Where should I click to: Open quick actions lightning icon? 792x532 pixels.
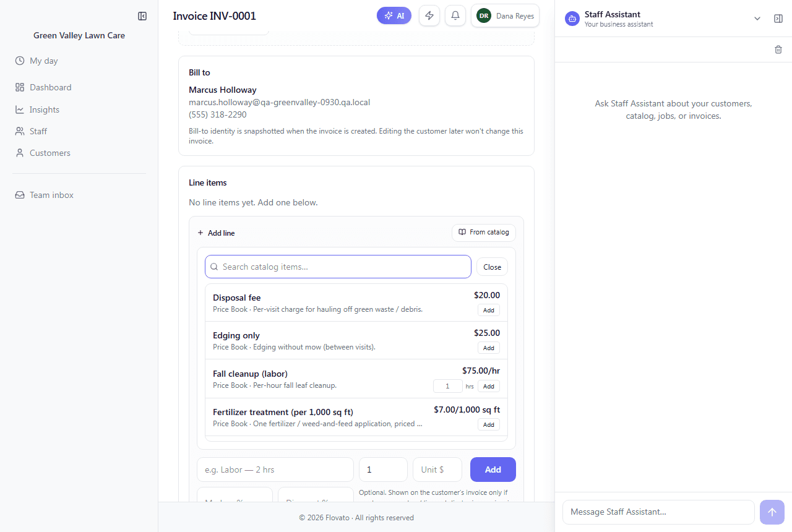coord(429,16)
